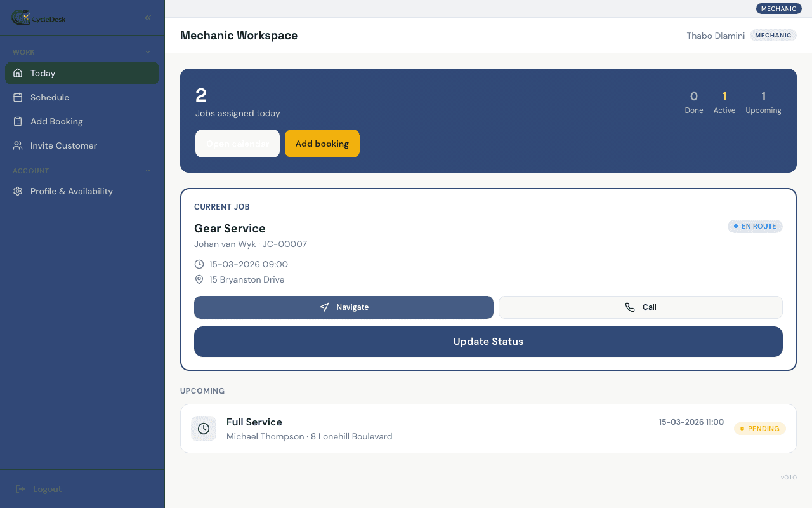Collapse the ACCOUNT section in the sidebar

click(x=147, y=171)
